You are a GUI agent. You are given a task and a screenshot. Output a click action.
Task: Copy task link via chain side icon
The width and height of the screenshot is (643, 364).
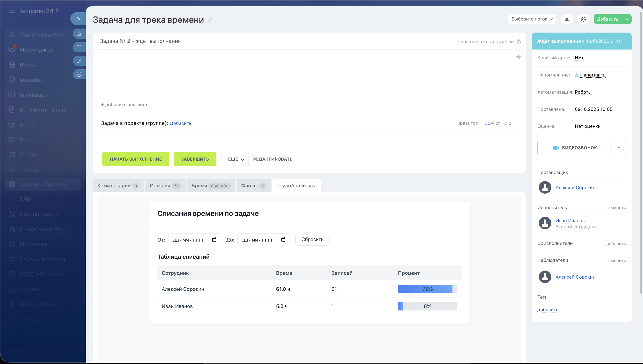(x=79, y=61)
